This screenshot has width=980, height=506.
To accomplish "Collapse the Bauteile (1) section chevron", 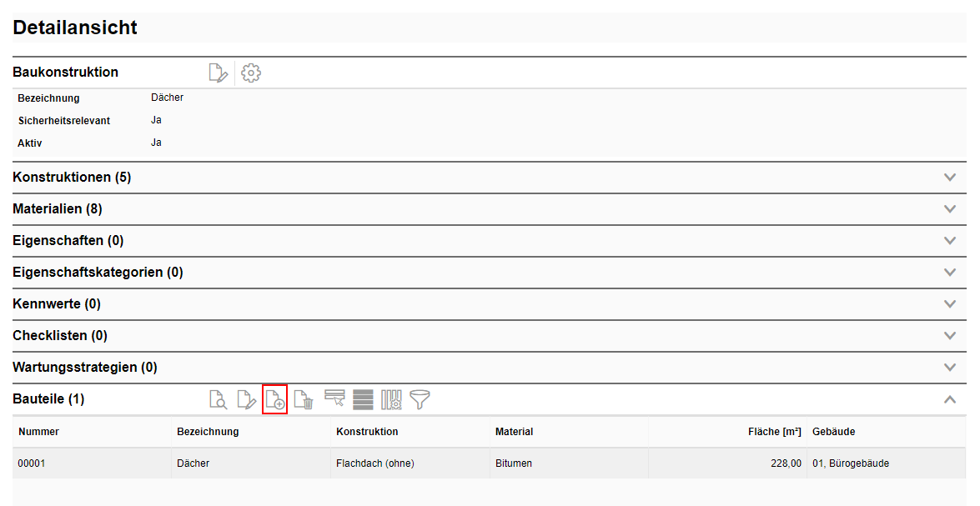I will click(949, 399).
